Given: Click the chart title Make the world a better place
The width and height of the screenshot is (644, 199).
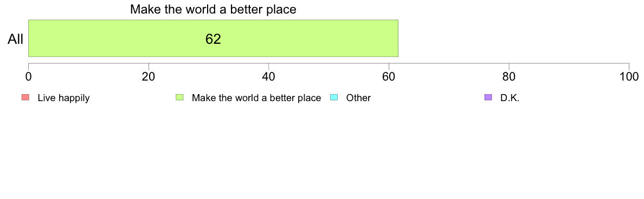Looking at the screenshot, I should click(x=213, y=9).
